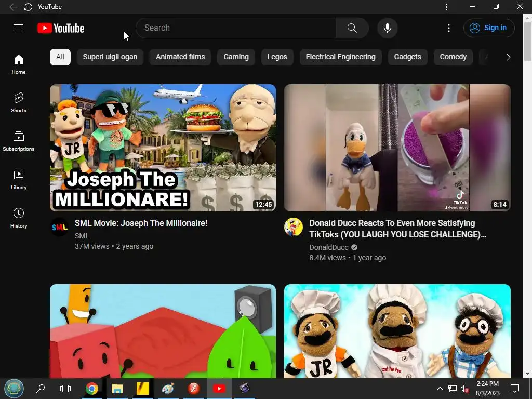Reload the YouTube app page
Viewport: 532px width, 399px height.
[x=28, y=7]
